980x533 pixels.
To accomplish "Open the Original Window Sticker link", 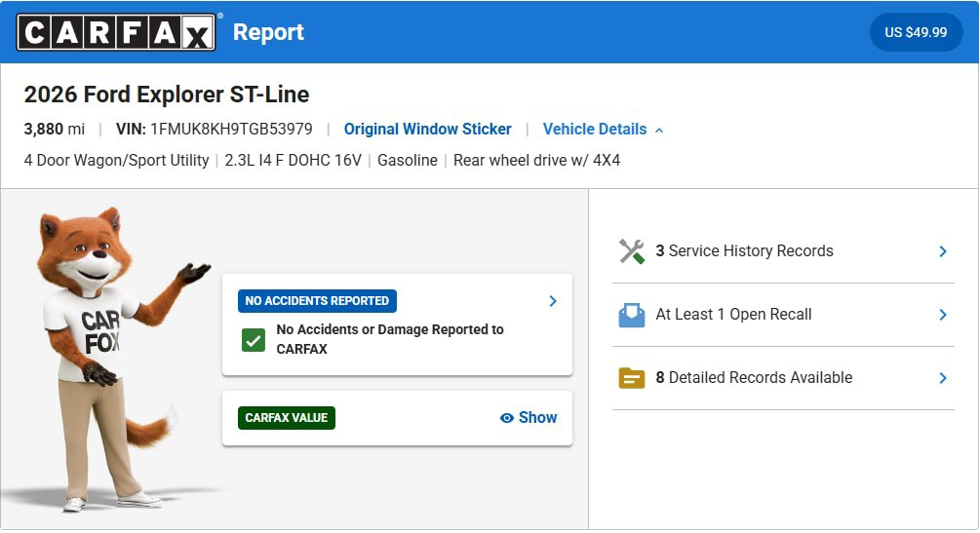I will (x=427, y=129).
